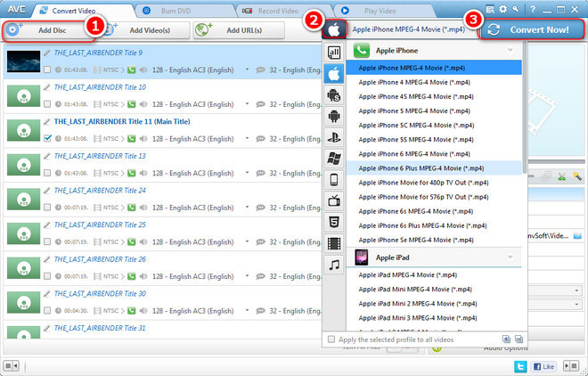Select the Samsung Android category icon
Image resolution: width=588 pixels, height=376 pixels.
(x=334, y=95)
